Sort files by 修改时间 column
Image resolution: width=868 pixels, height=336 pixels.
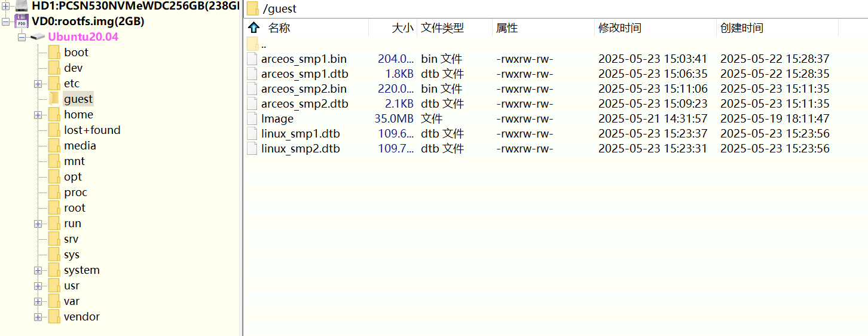[x=620, y=28]
